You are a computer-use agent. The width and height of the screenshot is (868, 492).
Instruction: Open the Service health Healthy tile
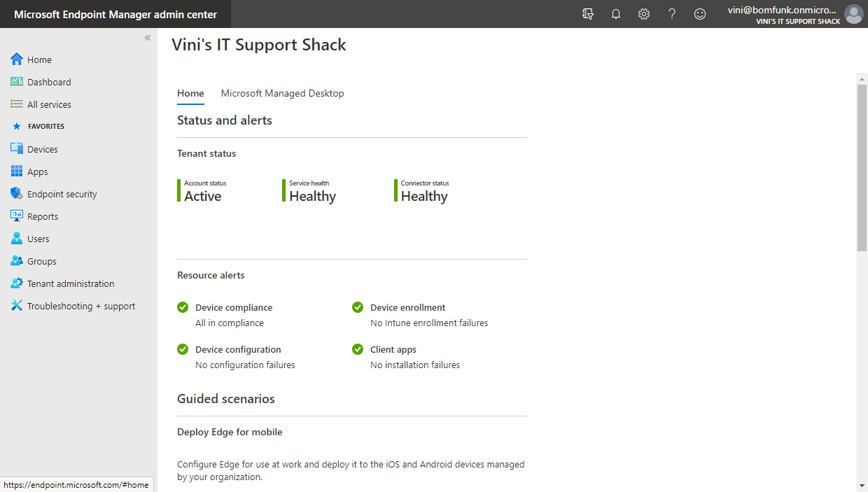tap(309, 191)
